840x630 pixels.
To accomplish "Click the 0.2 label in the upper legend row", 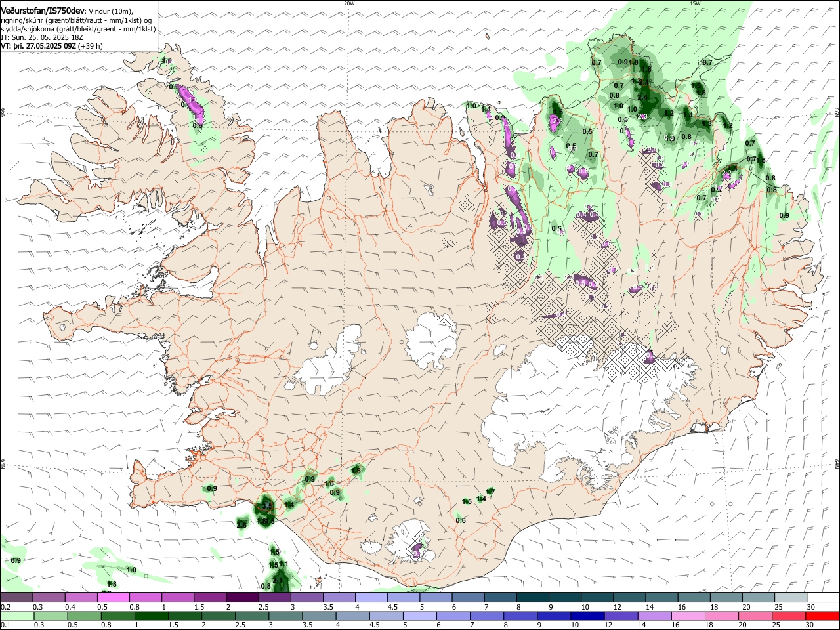I will click(x=5, y=607).
